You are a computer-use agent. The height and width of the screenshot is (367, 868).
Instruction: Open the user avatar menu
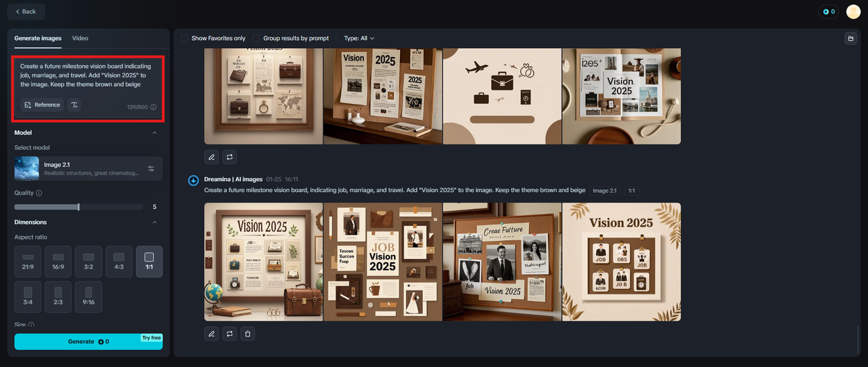(x=853, y=12)
